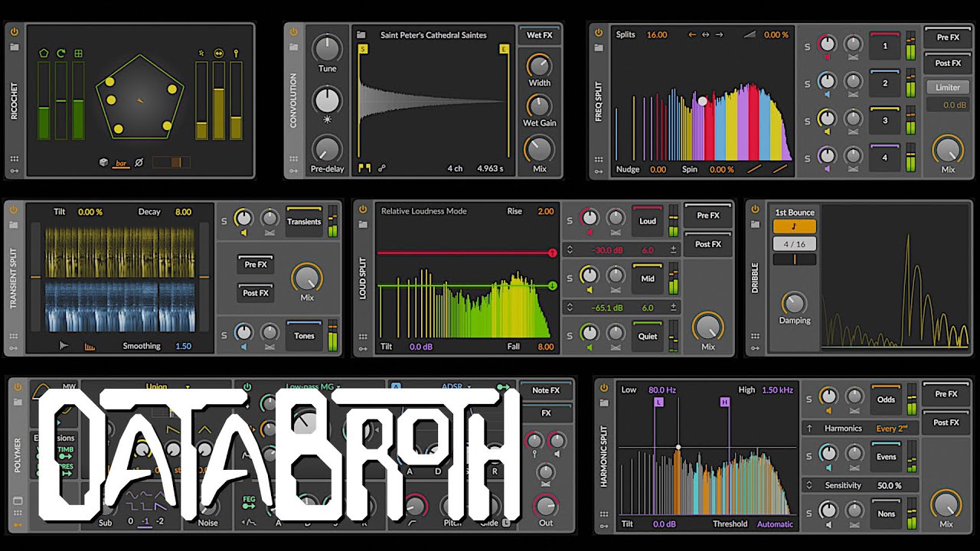Select the Transients chain in Transient Split
The image size is (980, 551).
coord(304,220)
